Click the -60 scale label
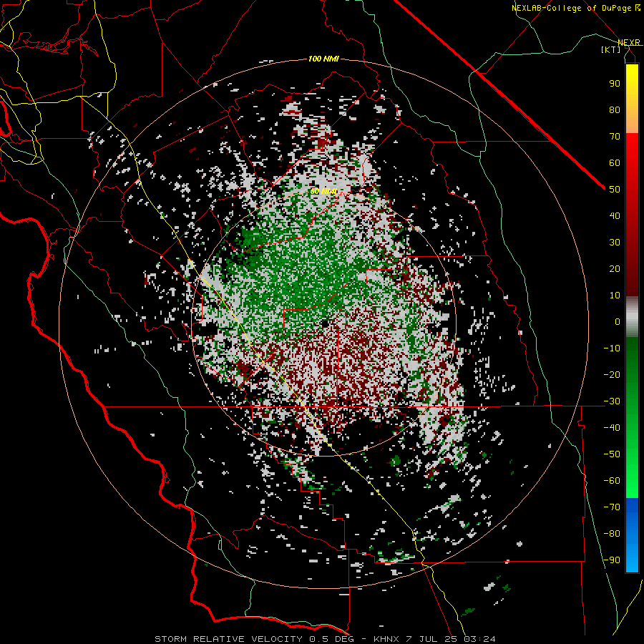 coord(612,481)
